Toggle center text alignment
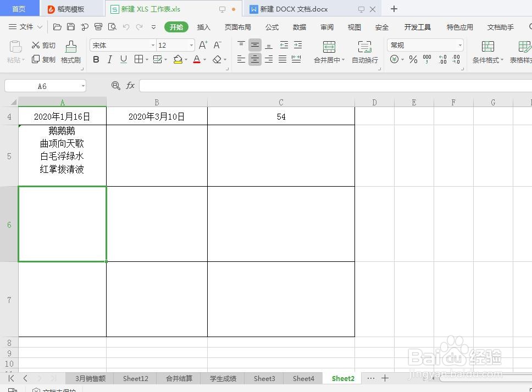The height and width of the screenshot is (392, 532). click(x=255, y=60)
